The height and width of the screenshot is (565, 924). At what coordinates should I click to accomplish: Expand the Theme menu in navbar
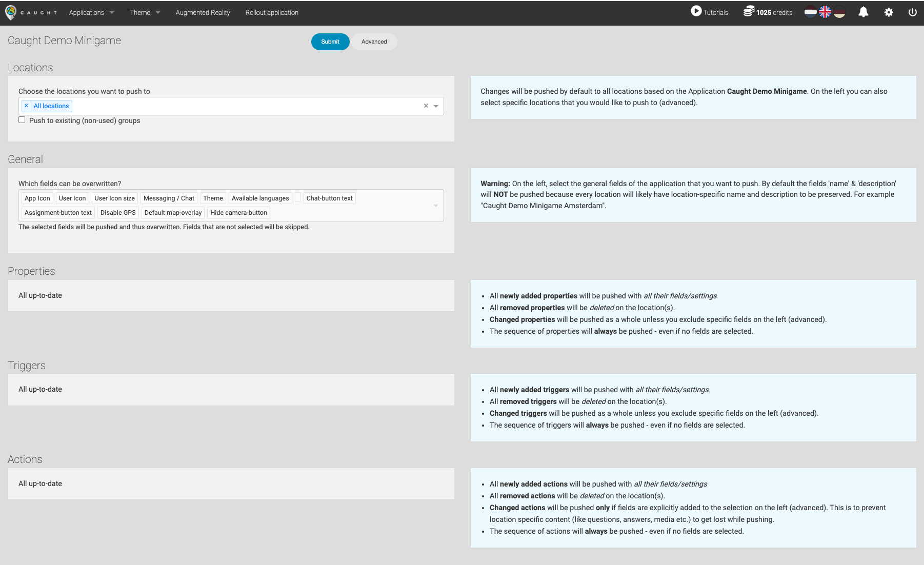point(145,12)
